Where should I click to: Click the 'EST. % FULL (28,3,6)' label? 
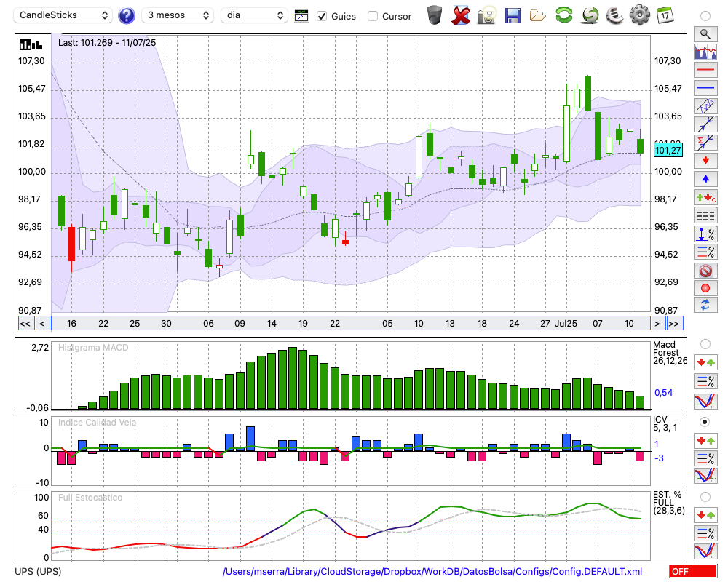pos(669,503)
